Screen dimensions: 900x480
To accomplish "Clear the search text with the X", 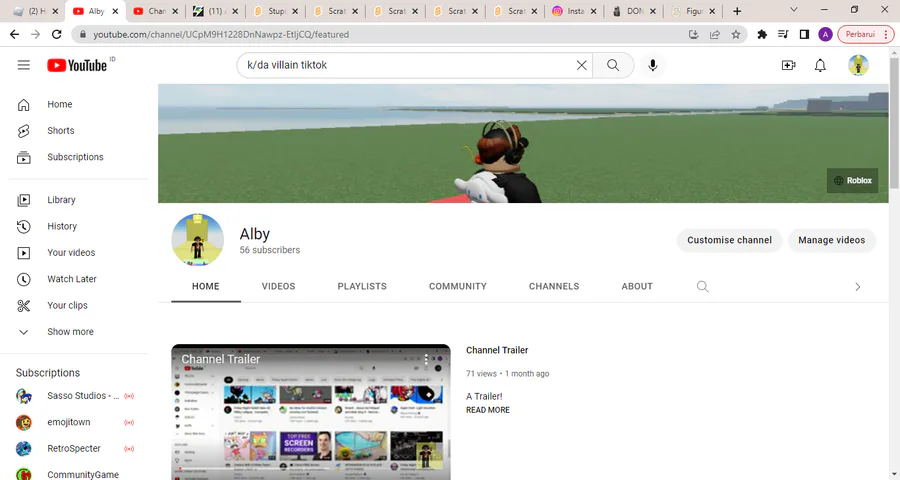I will 581,65.
